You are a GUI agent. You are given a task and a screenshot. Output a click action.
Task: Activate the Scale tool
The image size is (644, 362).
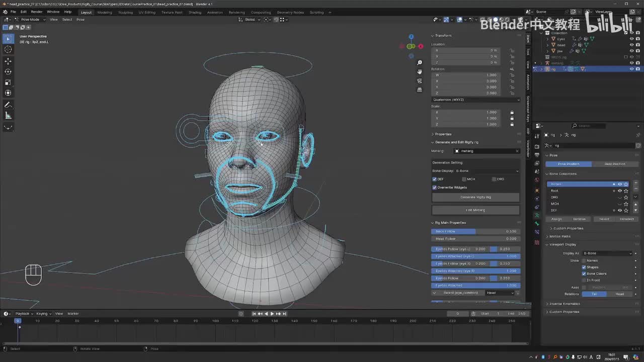(8, 82)
